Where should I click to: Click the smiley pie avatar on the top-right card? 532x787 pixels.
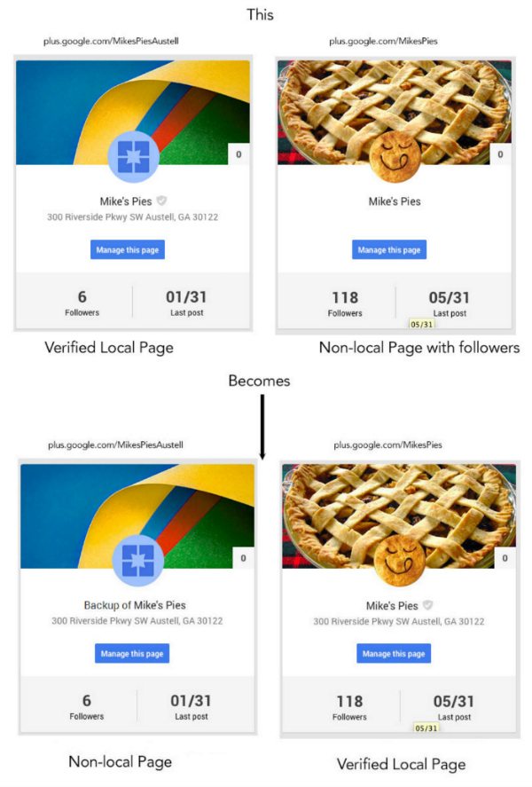pos(395,157)
